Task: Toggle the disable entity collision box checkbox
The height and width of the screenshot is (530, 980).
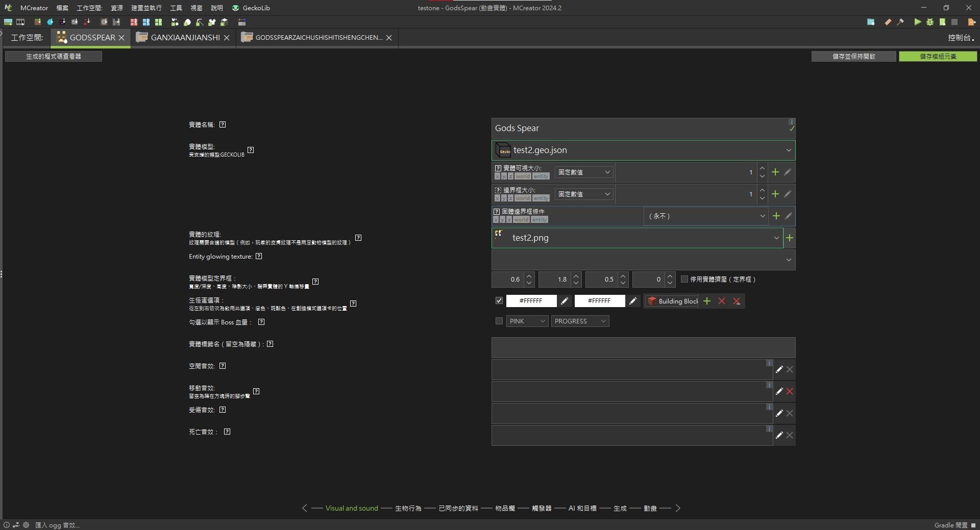Action: (684, 279)
